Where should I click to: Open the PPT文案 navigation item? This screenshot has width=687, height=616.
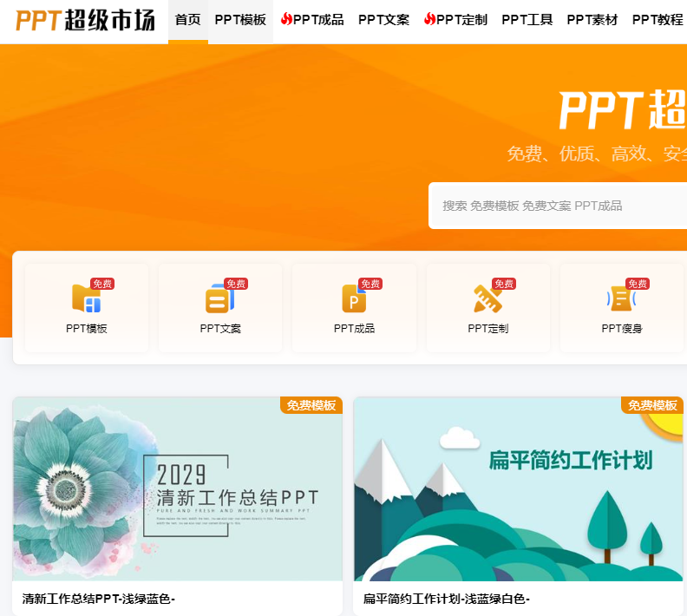click(x=383, y=20)
